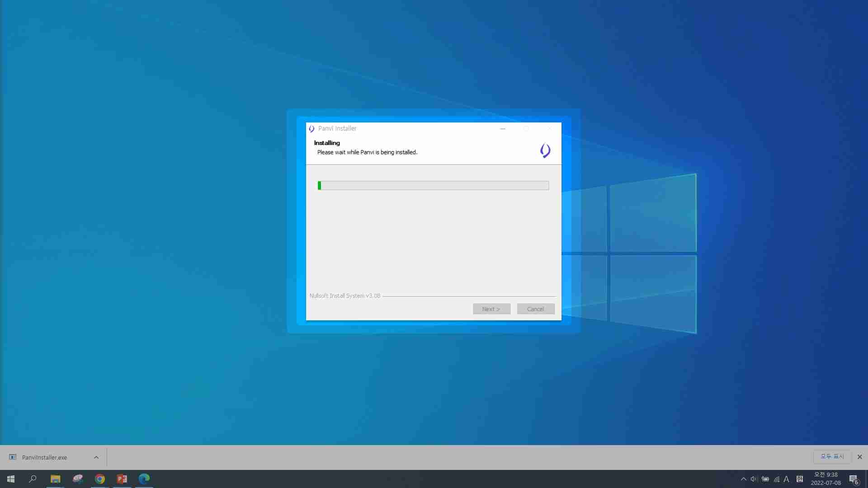The image size is (868, 488).
Task: Click the disabled Next > button
Action: (x=491, y=309)
